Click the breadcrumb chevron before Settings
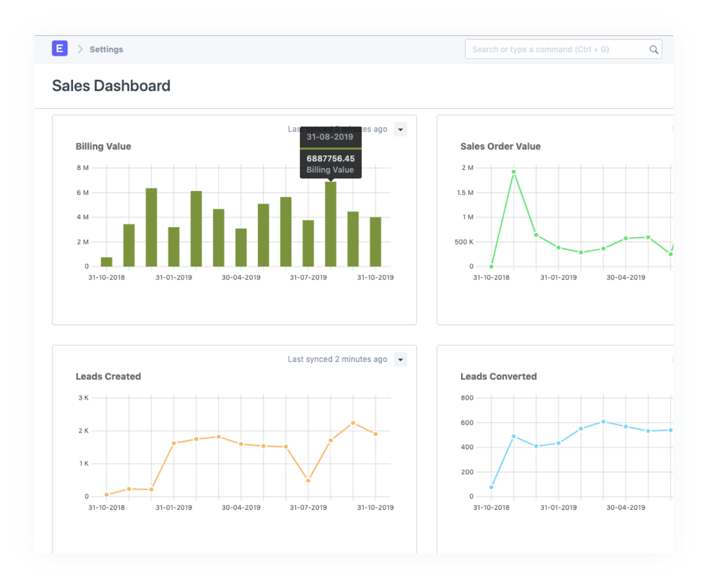 pos(80,49)
